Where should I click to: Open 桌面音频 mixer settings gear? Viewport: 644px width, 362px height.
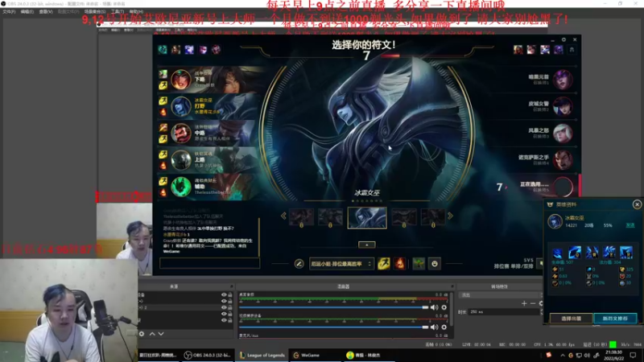[444, 307]
